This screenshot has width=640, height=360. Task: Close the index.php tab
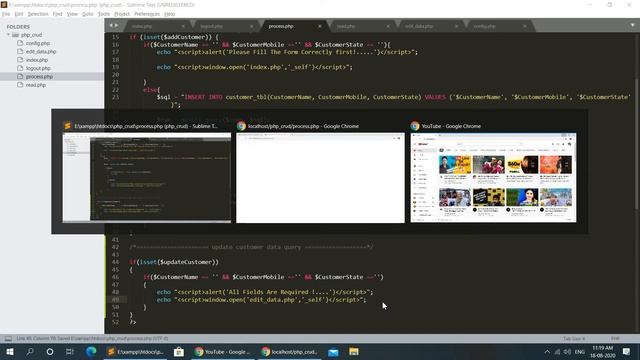pos(183,26)
